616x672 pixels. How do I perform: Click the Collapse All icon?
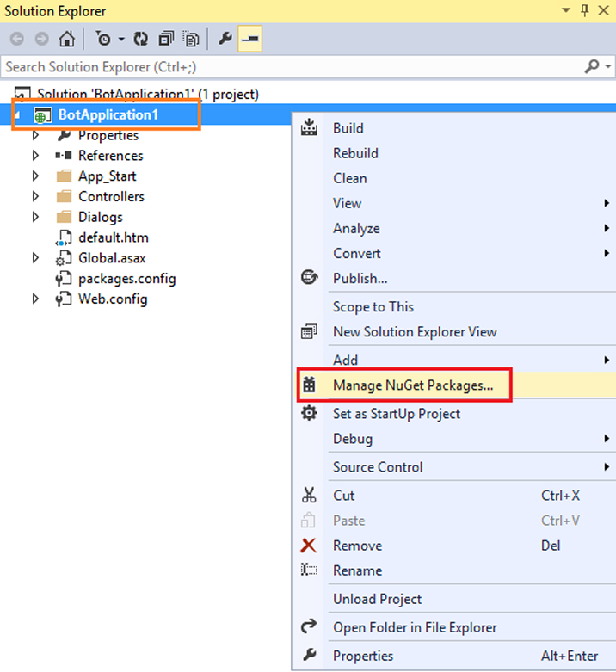click(x=166, y=39)
